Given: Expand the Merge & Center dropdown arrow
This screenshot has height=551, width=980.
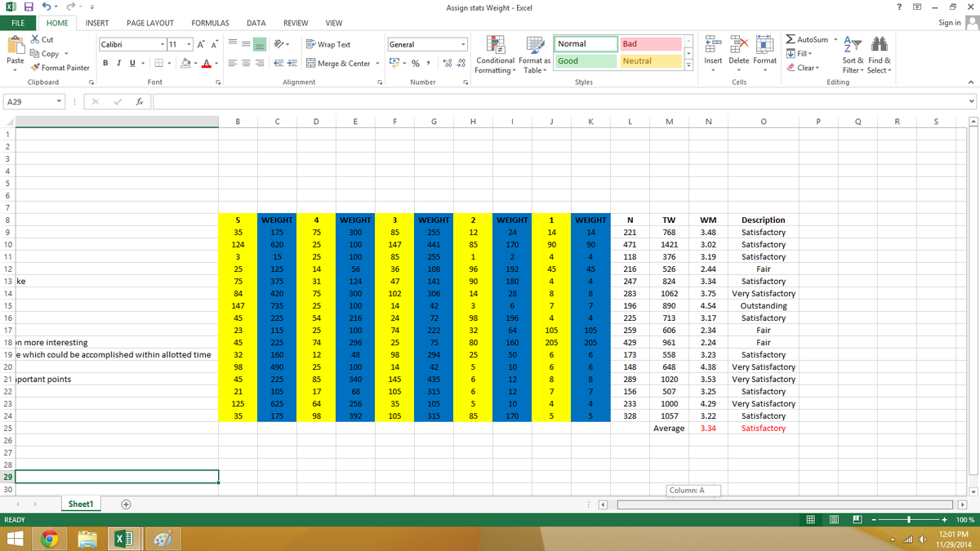Looking at the screenshot, I should (x=378, y=64).
